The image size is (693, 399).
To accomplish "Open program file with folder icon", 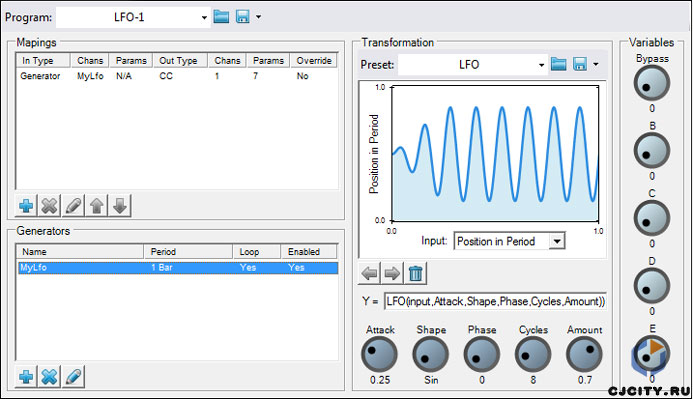I will click(x=221, y=17).
